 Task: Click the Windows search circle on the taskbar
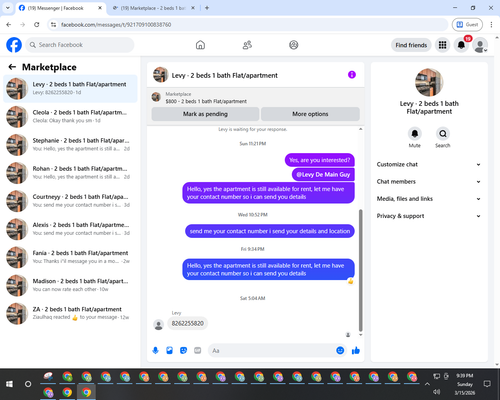pos(28,384)
